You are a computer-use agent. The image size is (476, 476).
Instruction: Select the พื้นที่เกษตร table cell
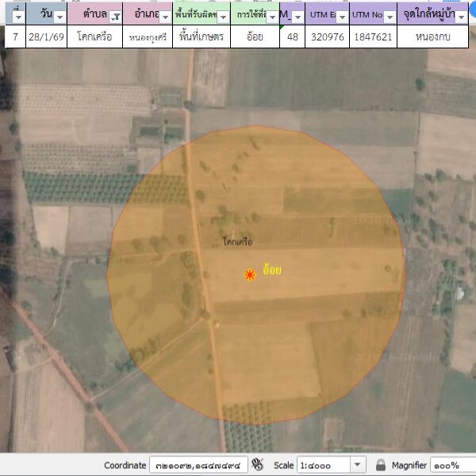[202, 37]
